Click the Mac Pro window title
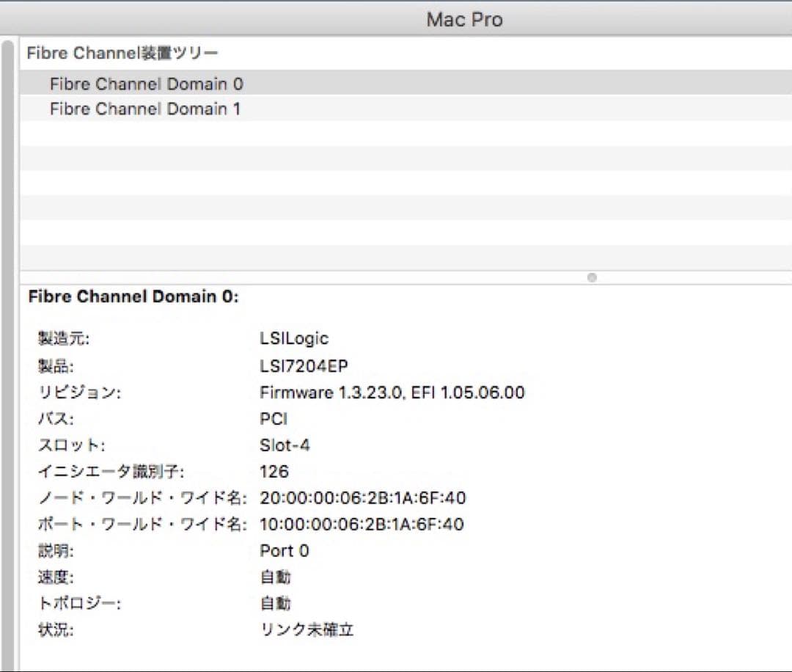Image resolution: width=792 pixels, height=672 pixels. point(463,19)
